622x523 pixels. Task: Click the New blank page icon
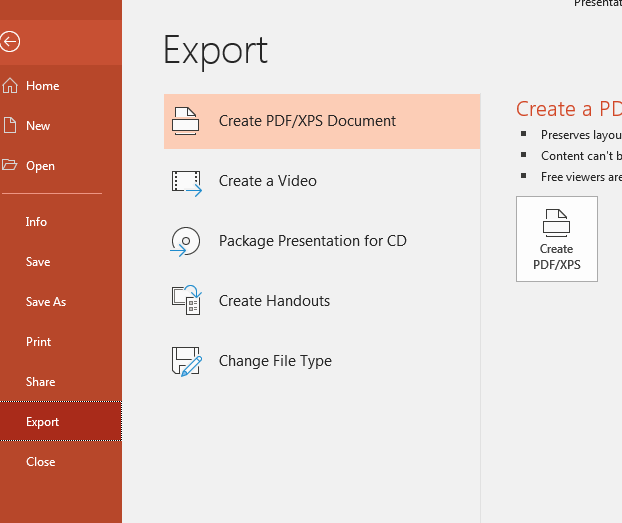[x=10, y=125]
